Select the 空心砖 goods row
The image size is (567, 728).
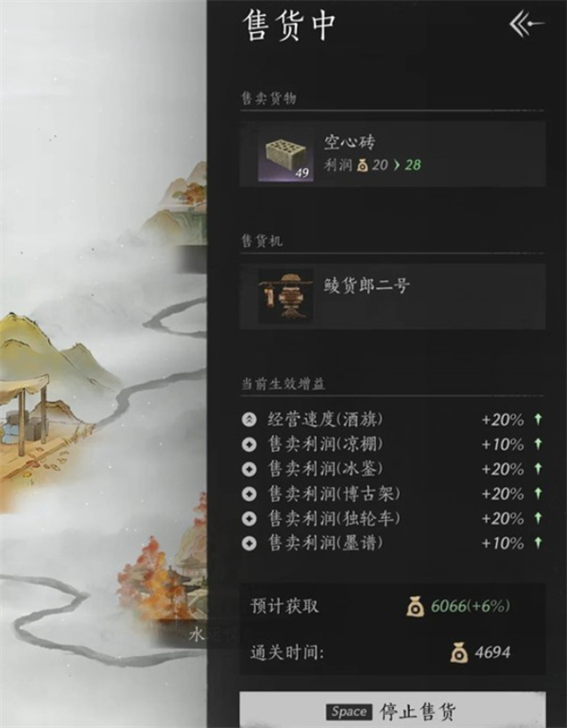pos(392,155)
